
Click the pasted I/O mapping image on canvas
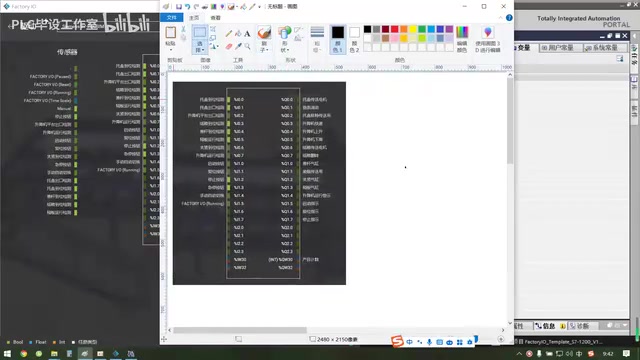[x=259, y=183]
